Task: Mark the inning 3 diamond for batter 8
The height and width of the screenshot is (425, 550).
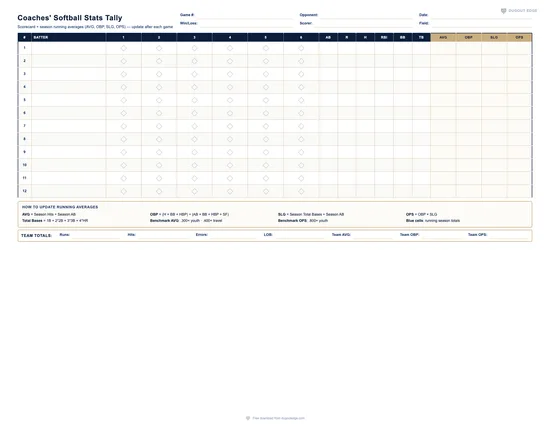Action: pyautogui.click(x=194, y=139)
